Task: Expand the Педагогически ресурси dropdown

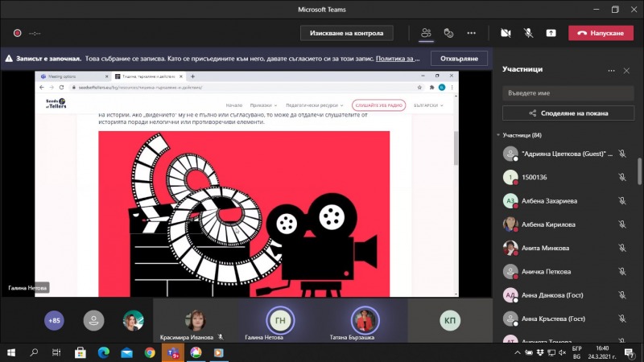Action: pos(314,105)
